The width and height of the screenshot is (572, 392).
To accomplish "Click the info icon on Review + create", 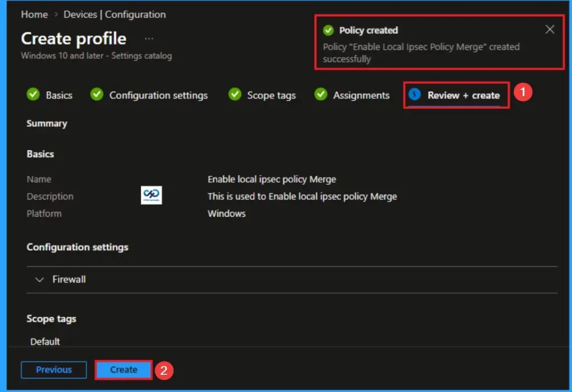I will tap(416, 95).
